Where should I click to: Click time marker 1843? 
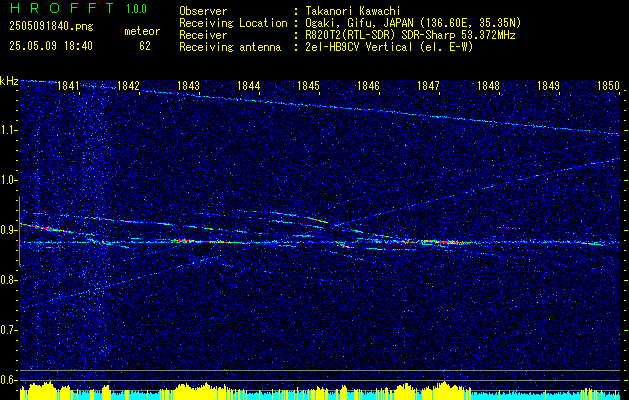tap(188, 86)
